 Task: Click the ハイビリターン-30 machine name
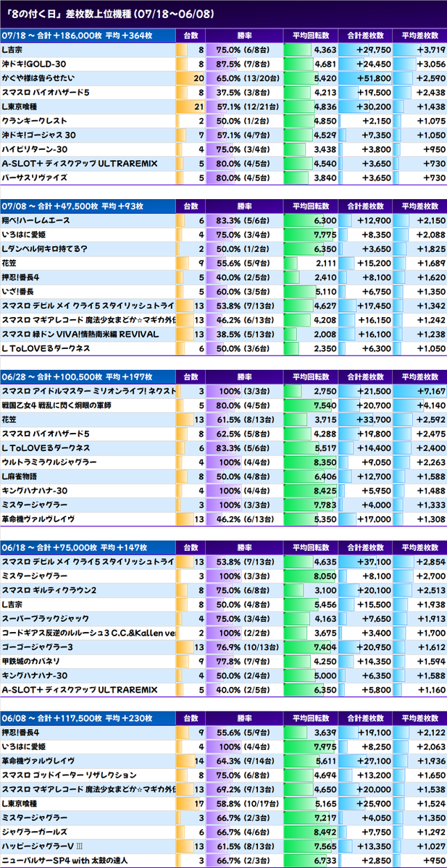pos(35,149)
